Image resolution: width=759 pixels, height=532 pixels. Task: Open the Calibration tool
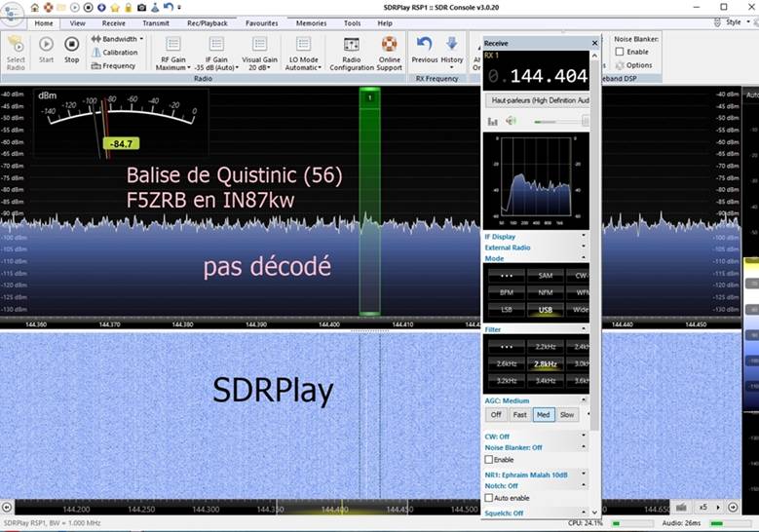[x=115, y=53]
